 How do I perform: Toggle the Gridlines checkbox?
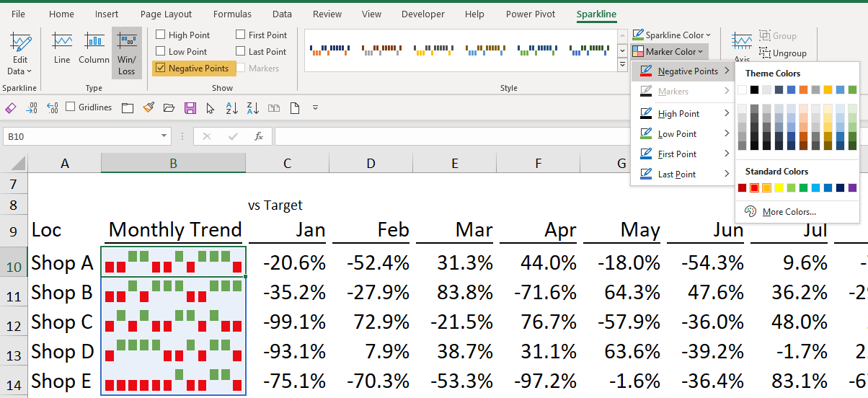(71, 107)
